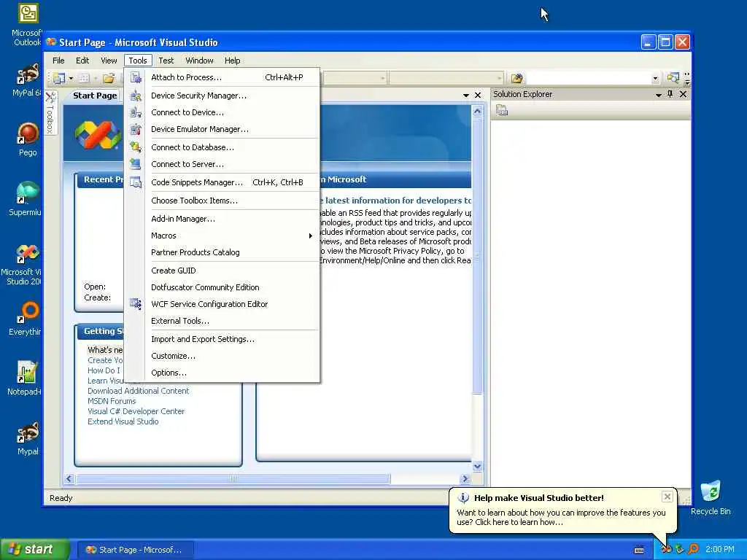Click the keyboard icon in the taskbar
The width and height of the screenshot is (747, 560).
(639, 550)
